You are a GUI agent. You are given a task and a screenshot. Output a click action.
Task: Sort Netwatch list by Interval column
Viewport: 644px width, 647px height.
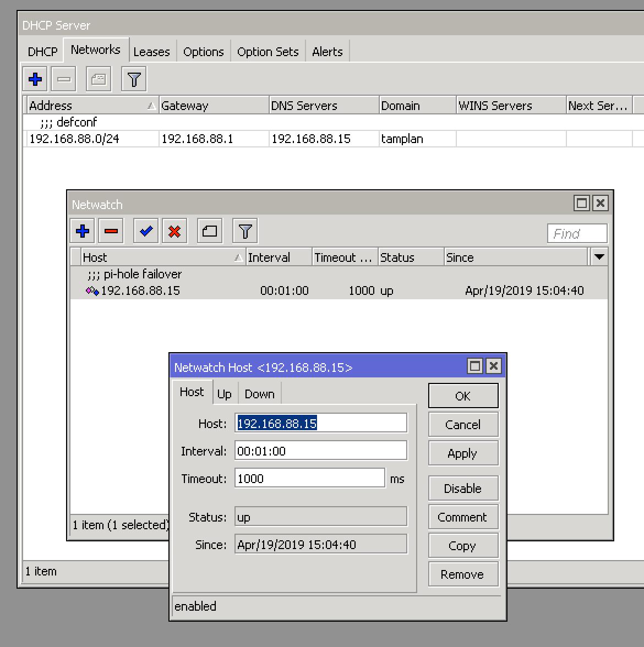pyautogui.click(x=279, y=257)
